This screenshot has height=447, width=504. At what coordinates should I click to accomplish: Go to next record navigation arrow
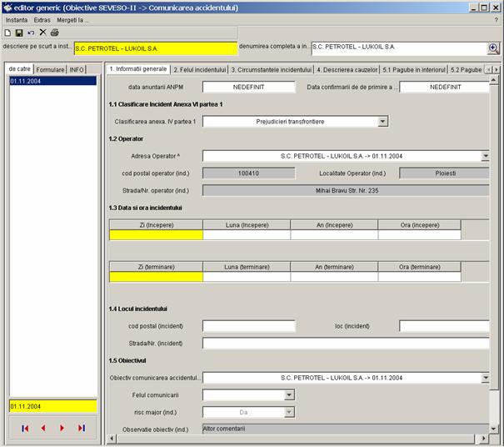click(62, 428)
